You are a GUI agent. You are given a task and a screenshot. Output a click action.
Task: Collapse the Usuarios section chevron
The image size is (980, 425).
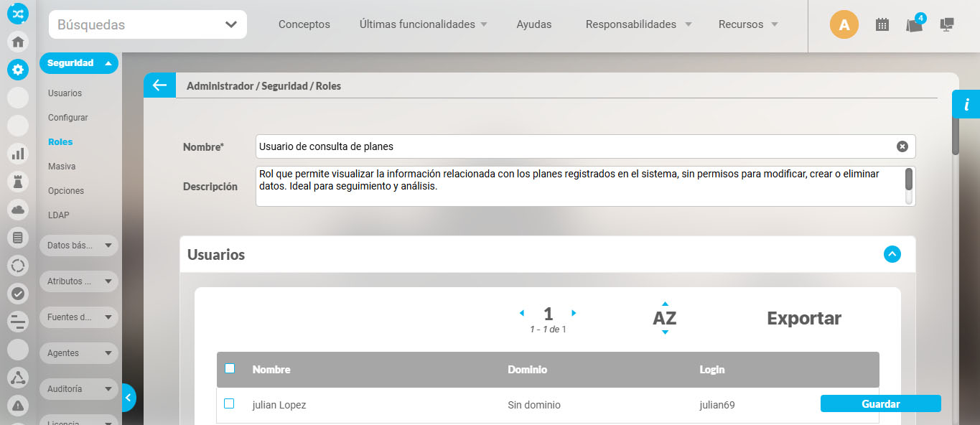[x=892, y=254]
